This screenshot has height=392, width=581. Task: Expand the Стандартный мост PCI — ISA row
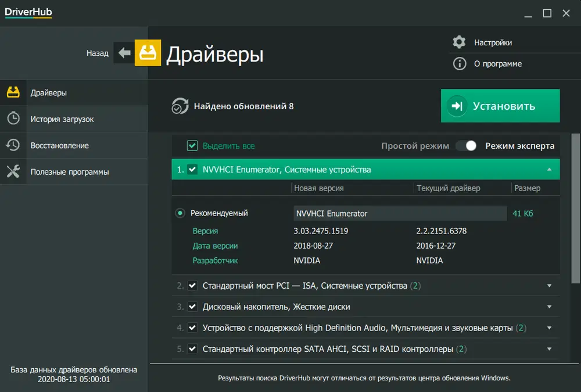(x=549, y=286)
